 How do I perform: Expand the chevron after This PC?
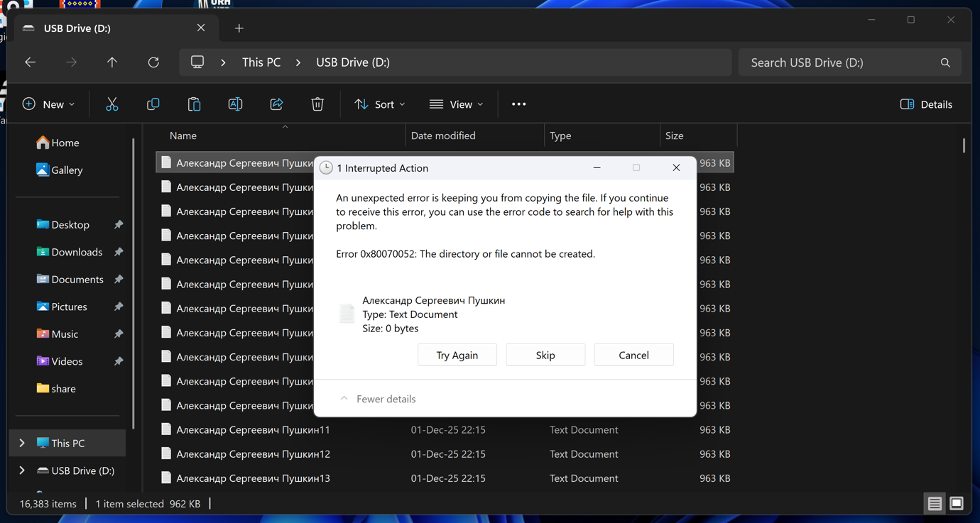pyautogui.click(x=298, y=62)
